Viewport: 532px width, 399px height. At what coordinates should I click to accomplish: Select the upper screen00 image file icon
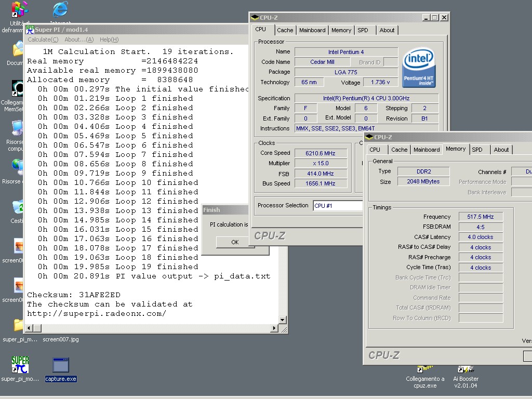coord(18,246)
